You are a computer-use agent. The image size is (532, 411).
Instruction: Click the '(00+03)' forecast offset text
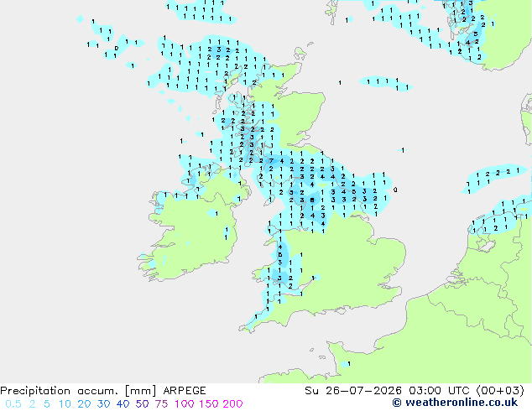[x=500, y=391]
